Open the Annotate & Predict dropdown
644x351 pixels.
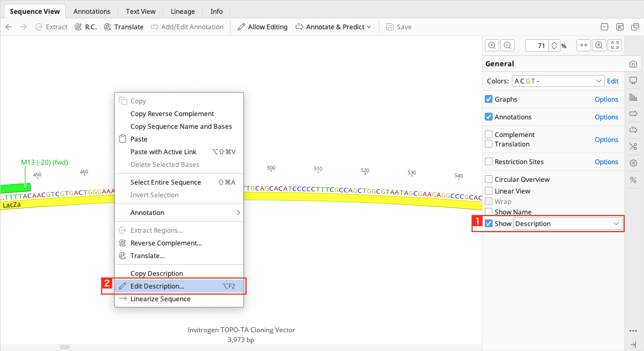point(334,27)
